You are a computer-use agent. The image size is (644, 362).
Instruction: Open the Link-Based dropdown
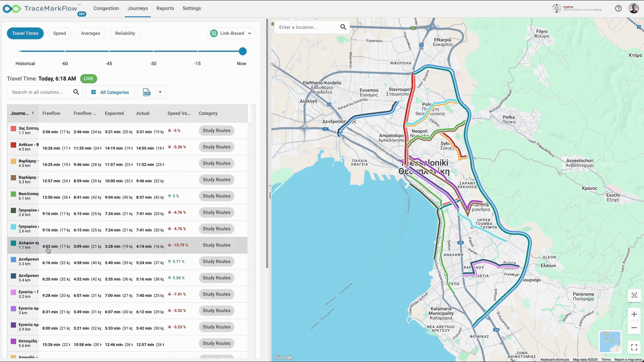(231, 33)
